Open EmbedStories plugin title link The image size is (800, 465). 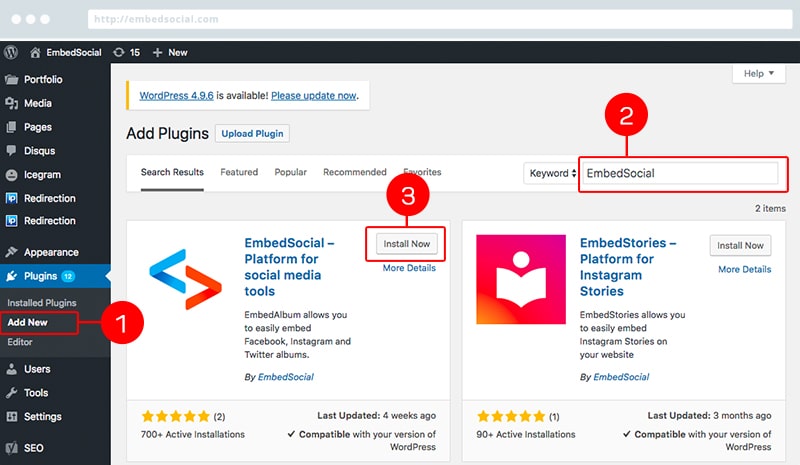click(x=628, y=267)
